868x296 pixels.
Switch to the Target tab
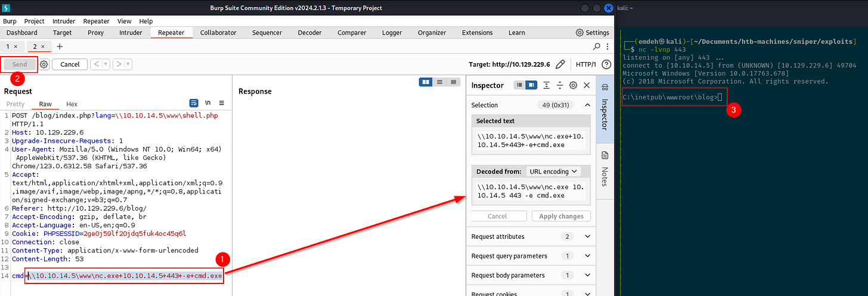pos(62,32)
